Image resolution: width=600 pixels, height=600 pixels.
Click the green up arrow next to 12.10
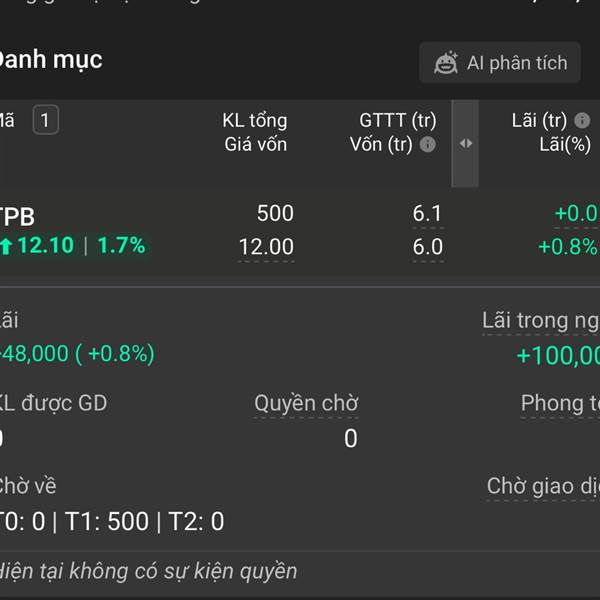click(6, 246)
